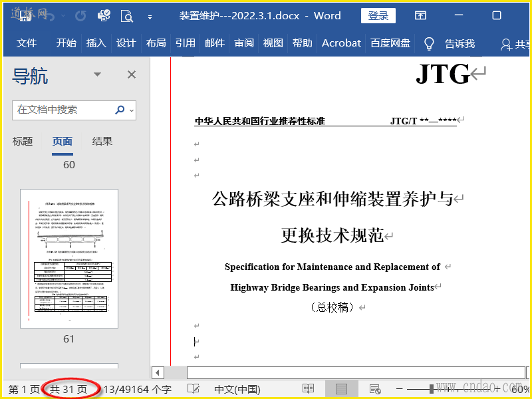Click the horizontal scrollbar track
The height and width of the screenshot is (399, 532).
356,372
